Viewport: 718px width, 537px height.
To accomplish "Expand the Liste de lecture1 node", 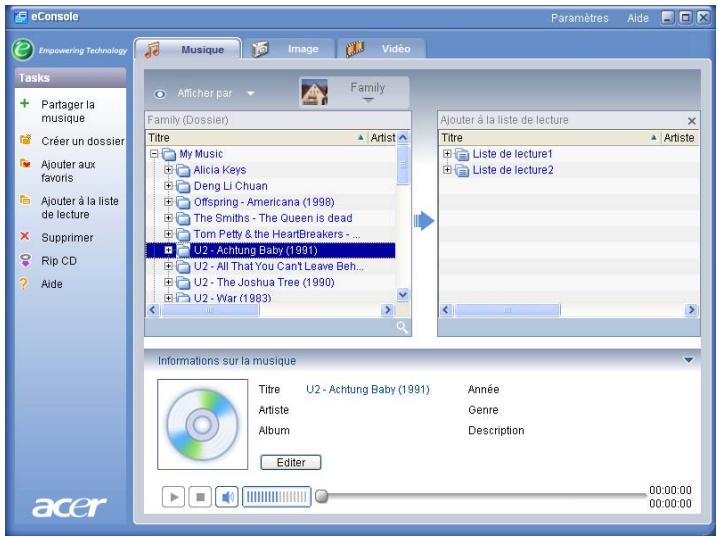I will [x=447, y=154].
